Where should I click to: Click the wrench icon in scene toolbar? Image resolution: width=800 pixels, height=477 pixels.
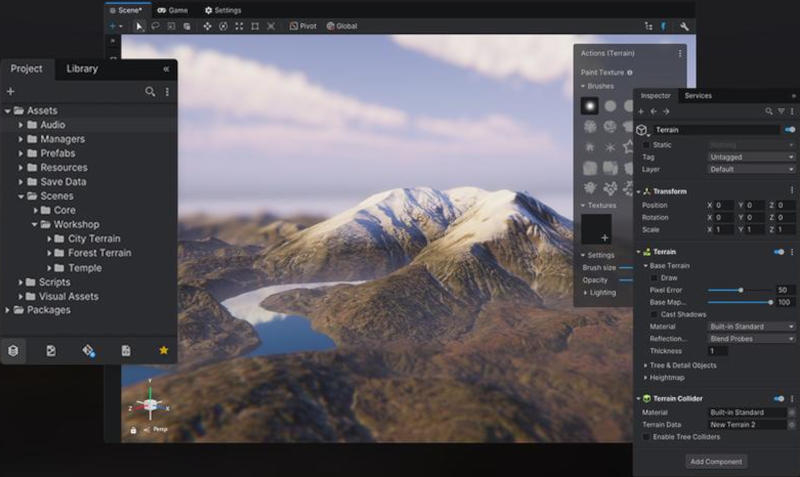[x=684, y=26]
